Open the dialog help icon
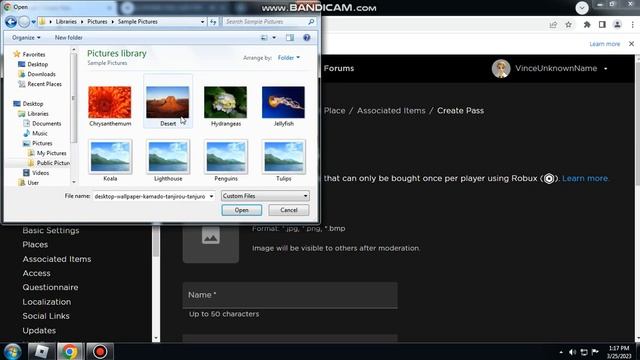The width and height of the screenshot is (640, 360). 307,38
